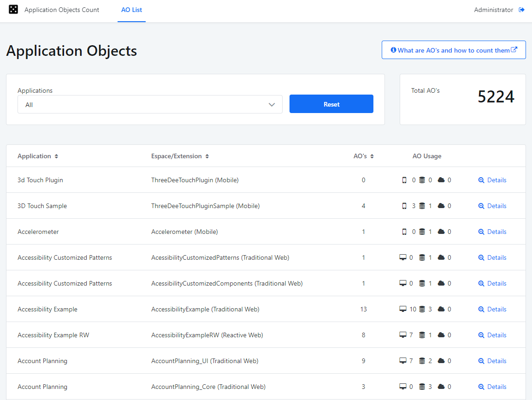Switch to the Application Objects Count tab
The height and width of the screenshot is (400, 532).
click(61, 10)
